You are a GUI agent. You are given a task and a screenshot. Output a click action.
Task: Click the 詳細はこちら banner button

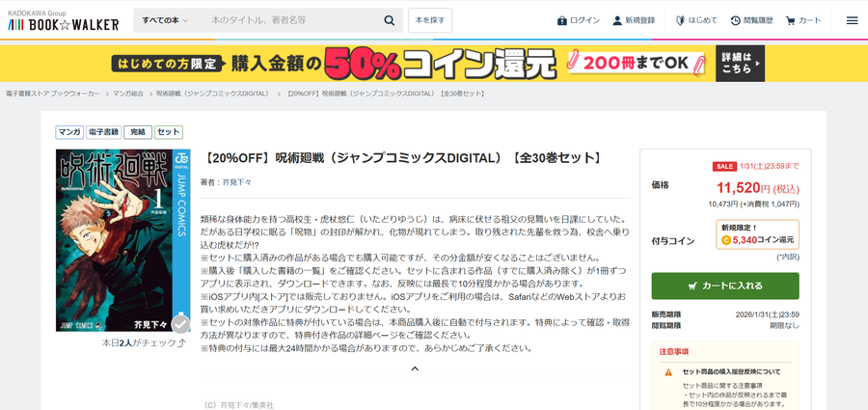[740, 63]
